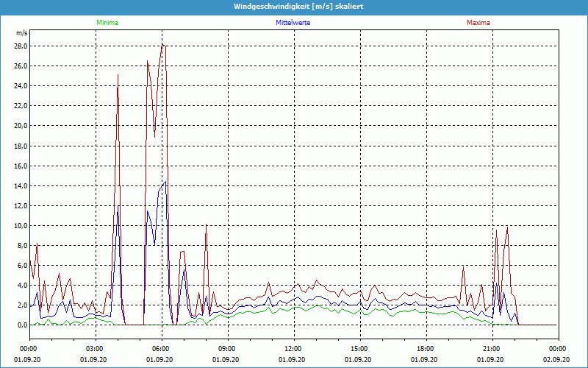588x368 pixels.
Task: Click the highest red peak near 06:00
Action: coord(163,44)
